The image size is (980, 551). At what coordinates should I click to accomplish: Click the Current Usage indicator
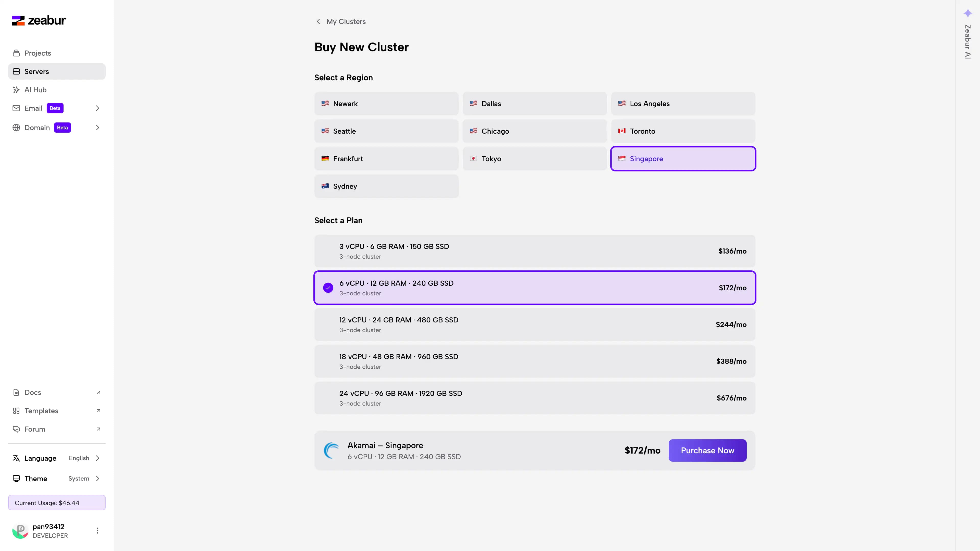(x=56, y=502)
